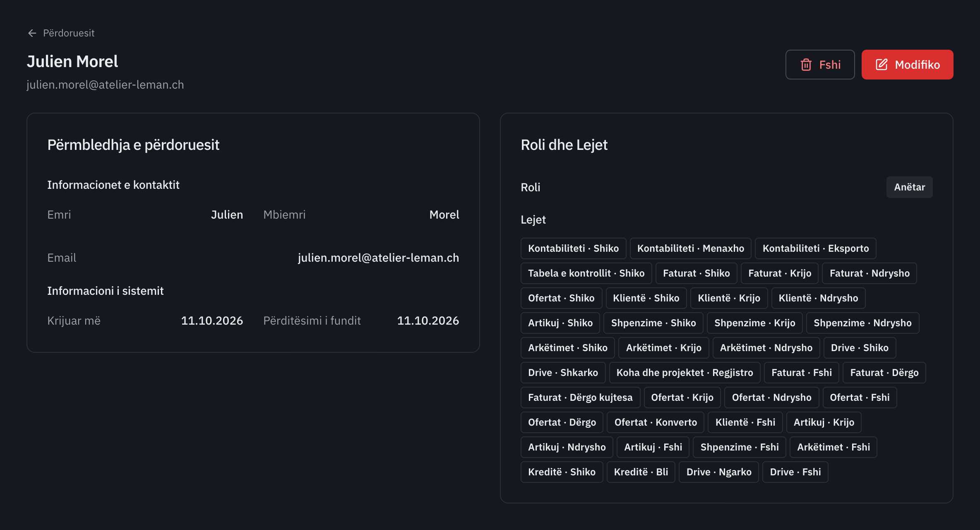980x530 pixels.
Task: Click the trash icon in the Fshi button
Action: [806, 65]
